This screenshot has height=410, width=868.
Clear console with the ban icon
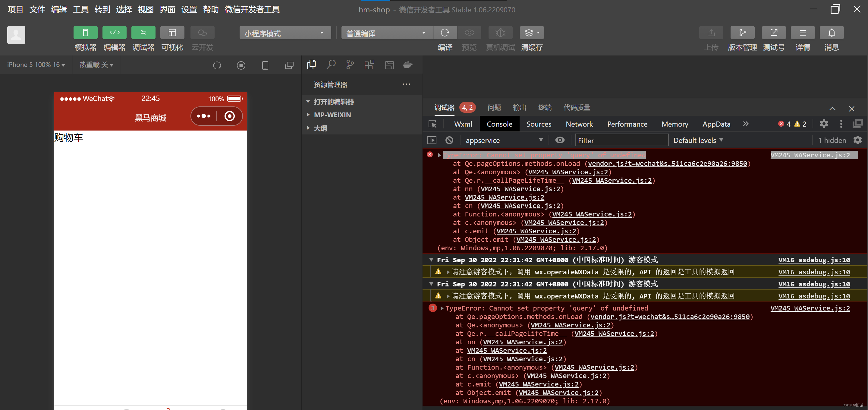pyautogui.click(x=449, y=140)
